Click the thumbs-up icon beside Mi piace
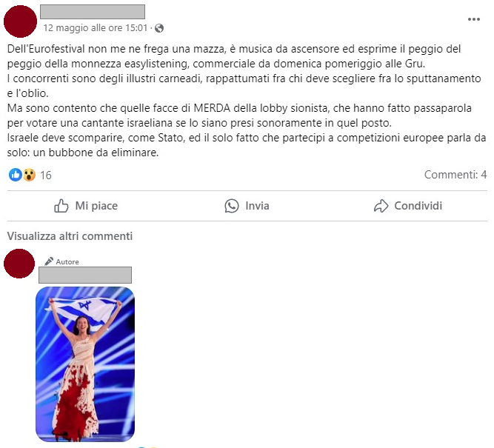The height and width of the screenshot is (448, 494). pyautogui.click(x=61, y=206)
